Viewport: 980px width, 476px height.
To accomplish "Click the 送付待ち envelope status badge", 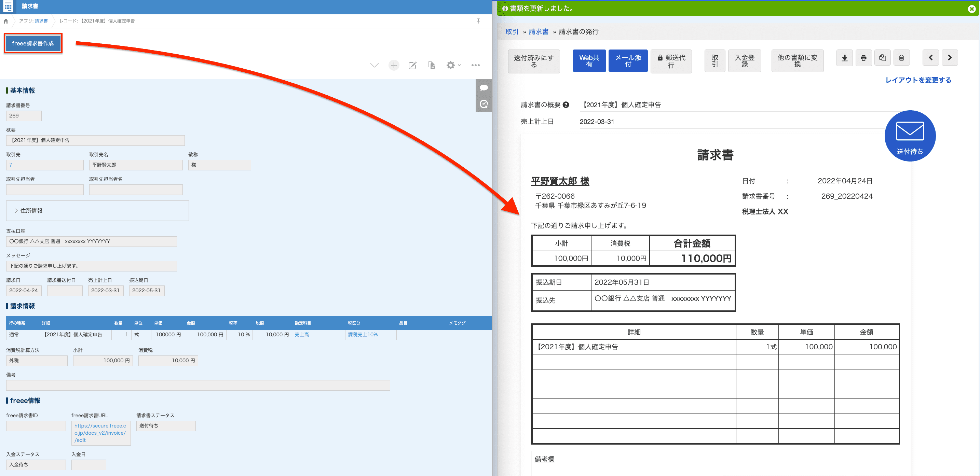I will pyautogui.click(x=910, y=136).
